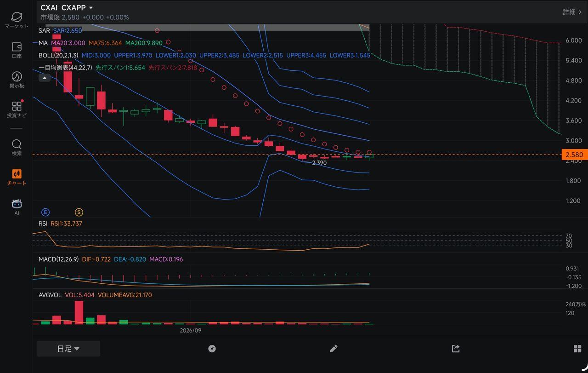Click the 'DIF:-0.722' MACD value
588x373 pixels.
click(96, 259)
